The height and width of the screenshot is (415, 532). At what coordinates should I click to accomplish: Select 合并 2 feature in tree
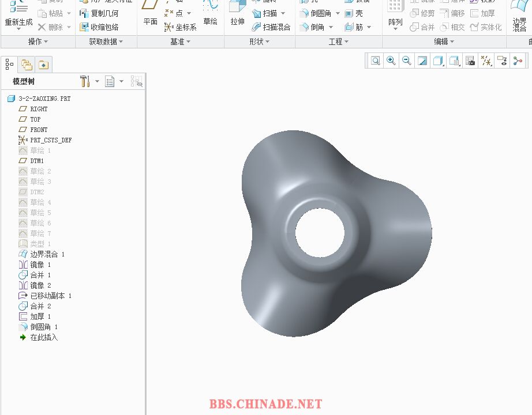pyautogui.click(x=35, y=306)
